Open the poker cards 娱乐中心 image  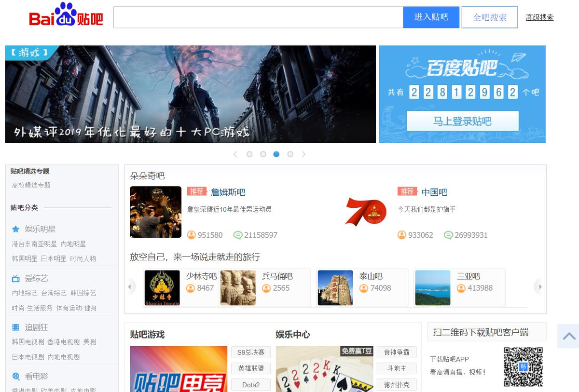324,369
